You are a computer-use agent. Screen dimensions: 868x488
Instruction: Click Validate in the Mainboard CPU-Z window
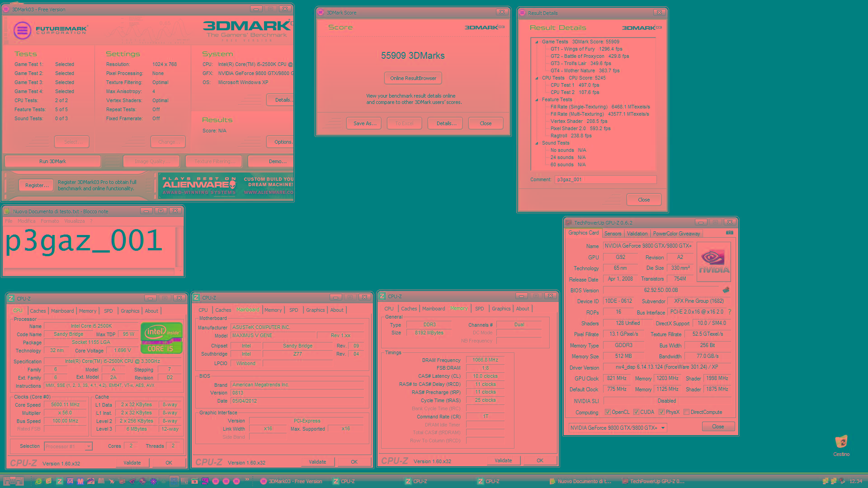[x=317, y=462]
